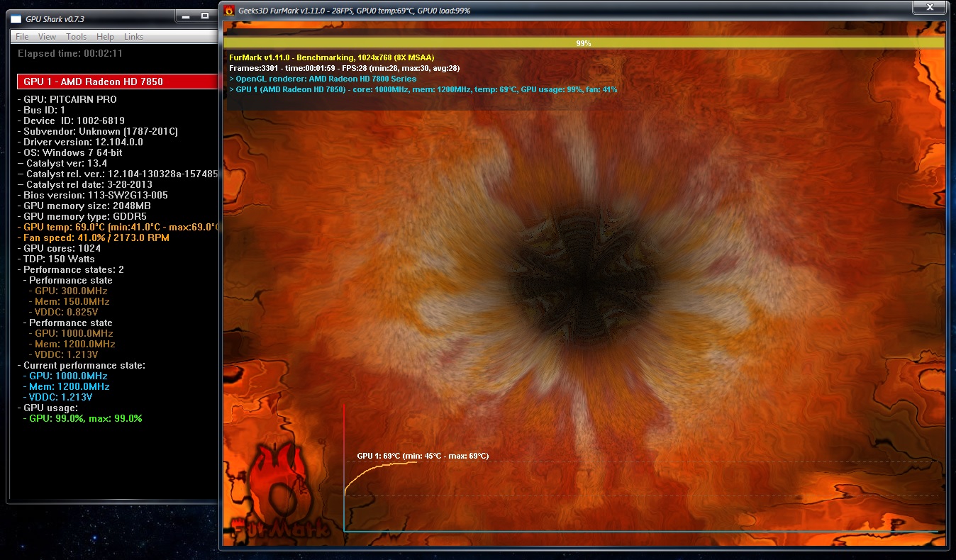Image resolution: width=956 pixels, height=560 pixels.
Task: Click the 'TDP: 150 Watts' line
Action: pyautogui.click(x=56, y=259)
